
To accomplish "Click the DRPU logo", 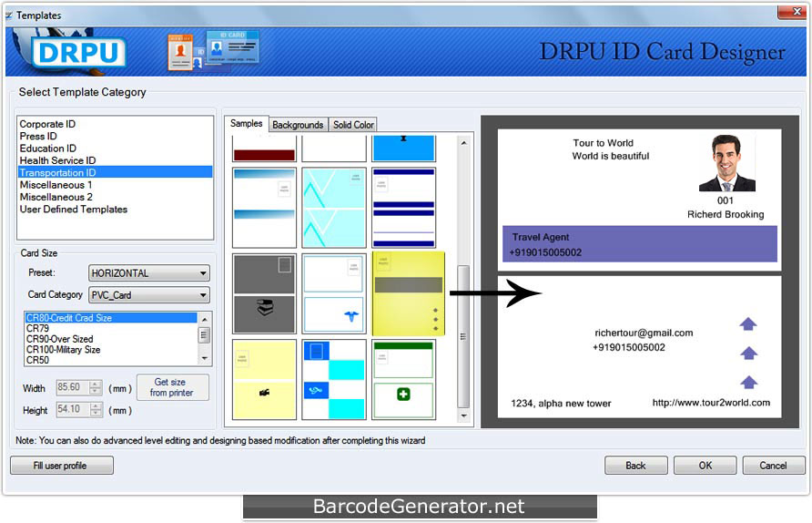I will pos(77,52).
